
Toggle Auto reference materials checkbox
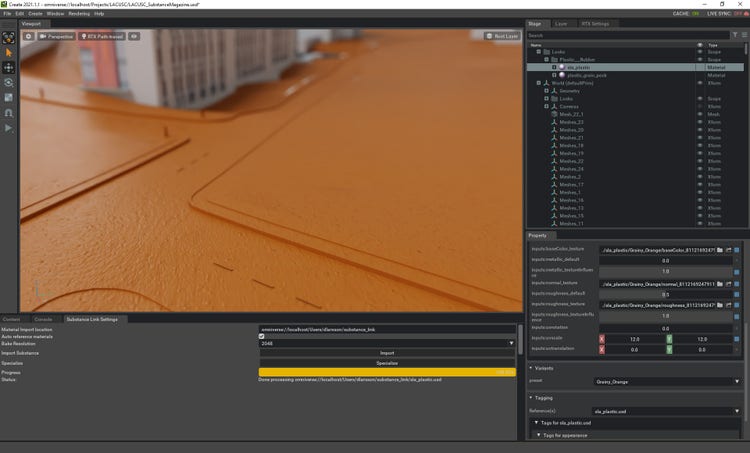(262, 336)
